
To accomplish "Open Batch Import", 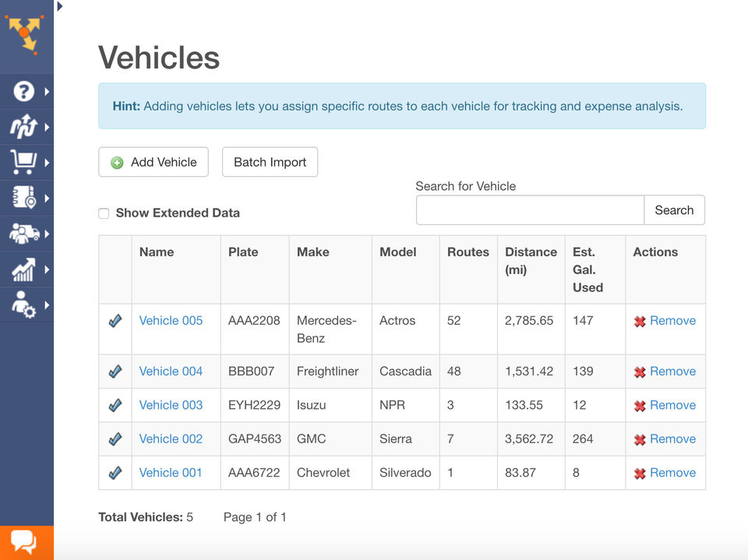I will click(270, 162).
